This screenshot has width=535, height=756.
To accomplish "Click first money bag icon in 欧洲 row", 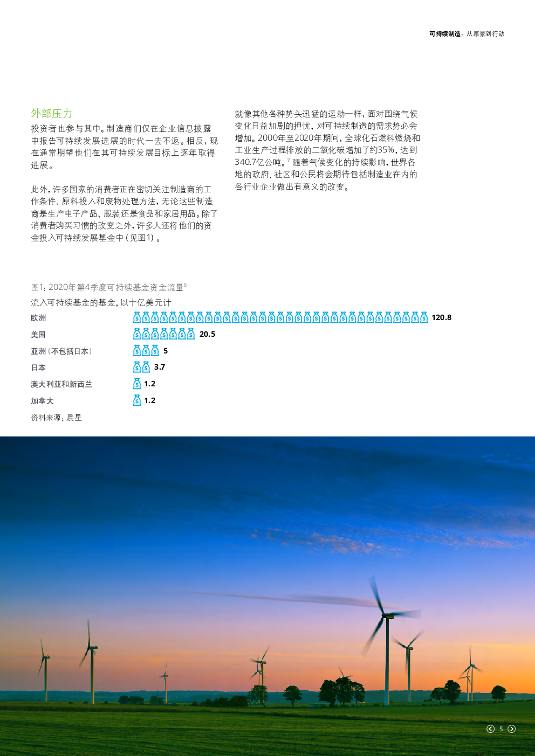I will (137, 317).
